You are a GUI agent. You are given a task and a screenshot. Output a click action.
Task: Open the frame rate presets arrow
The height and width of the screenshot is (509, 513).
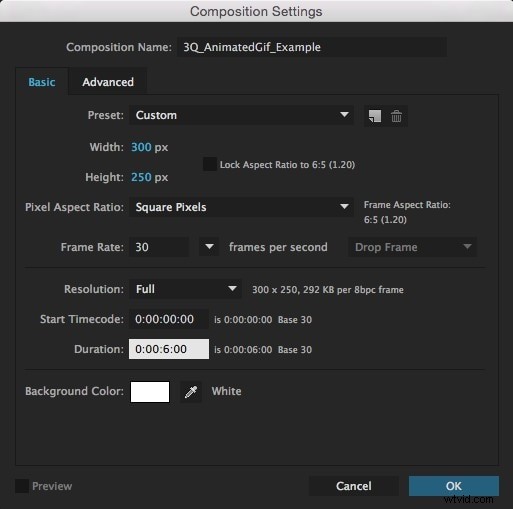[x=209, y=247]
